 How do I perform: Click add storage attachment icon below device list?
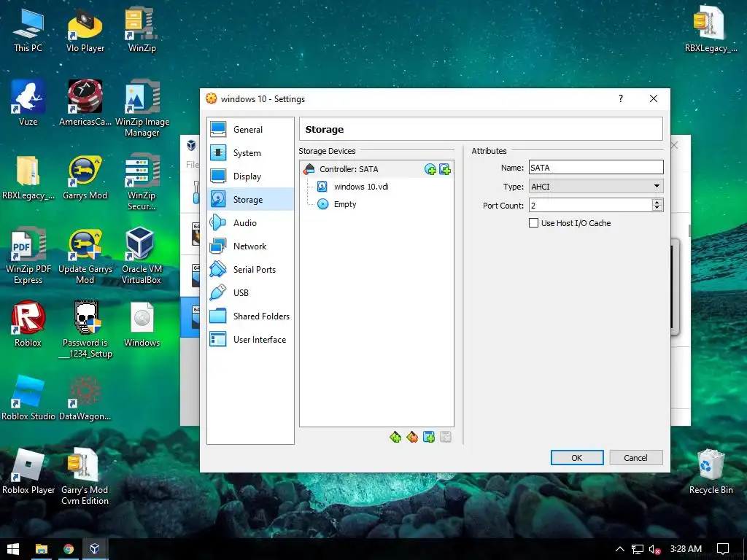429,437
